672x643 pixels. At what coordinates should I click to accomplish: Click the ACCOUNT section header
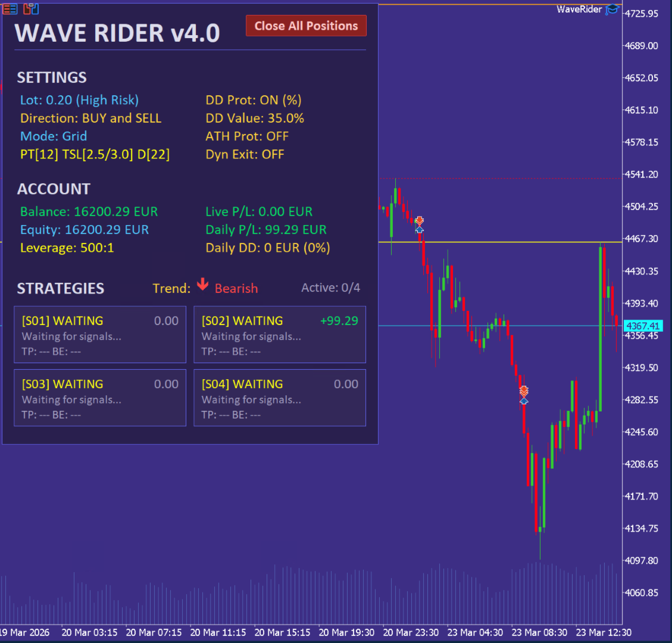pos(54,189)
